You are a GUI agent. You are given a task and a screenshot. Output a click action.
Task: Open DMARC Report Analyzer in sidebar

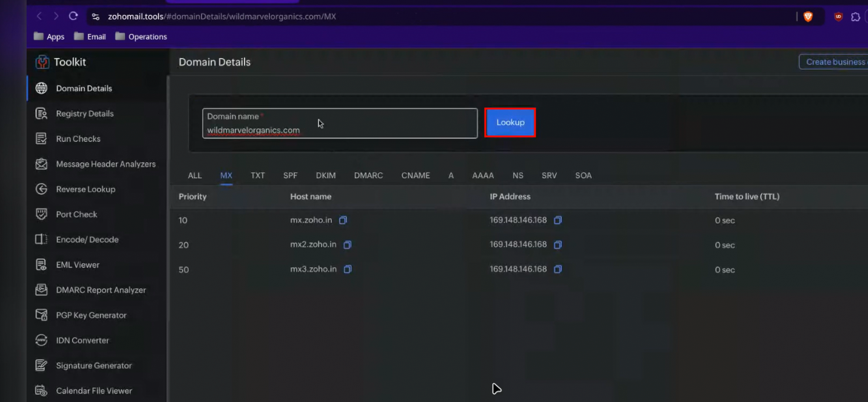tap(101, 290)
